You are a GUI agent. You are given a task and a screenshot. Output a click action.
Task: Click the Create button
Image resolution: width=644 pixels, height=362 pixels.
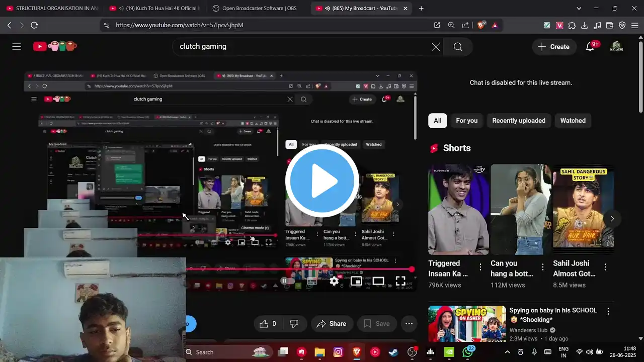pos(553,47)
